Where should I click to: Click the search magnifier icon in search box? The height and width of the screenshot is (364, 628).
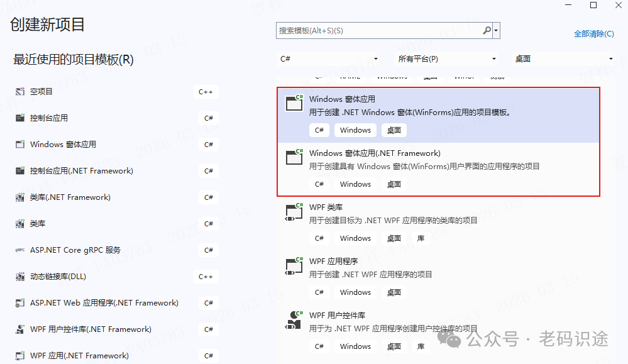click(487, 30)
